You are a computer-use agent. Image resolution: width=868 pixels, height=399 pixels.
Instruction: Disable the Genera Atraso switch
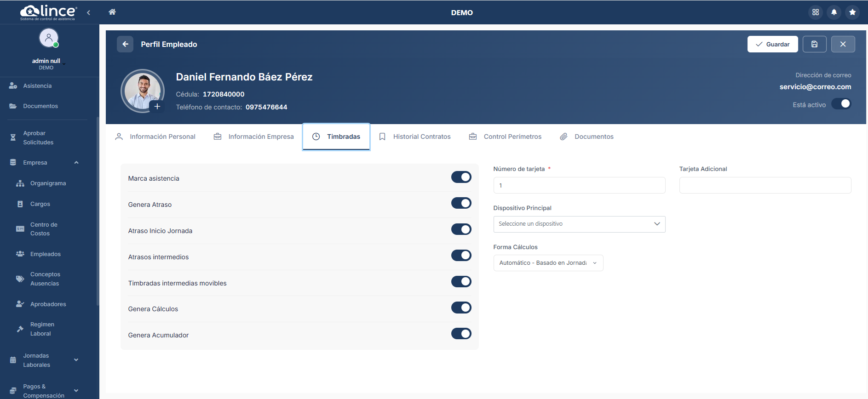(x=461, y=203)
